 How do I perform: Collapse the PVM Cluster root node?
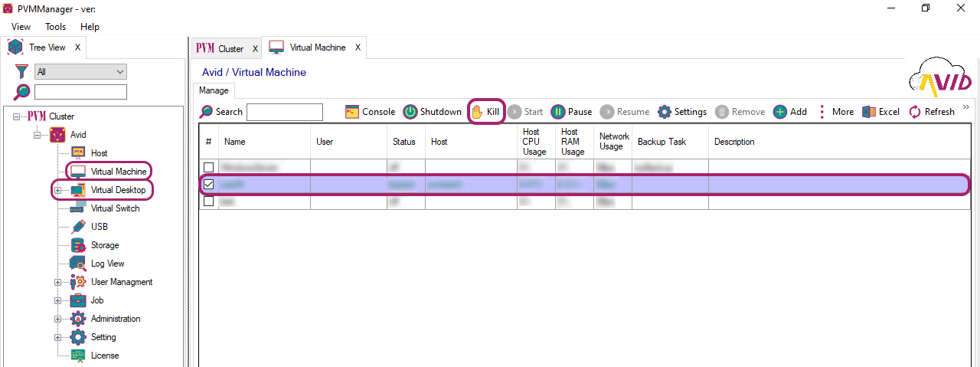tap(15, 116)
